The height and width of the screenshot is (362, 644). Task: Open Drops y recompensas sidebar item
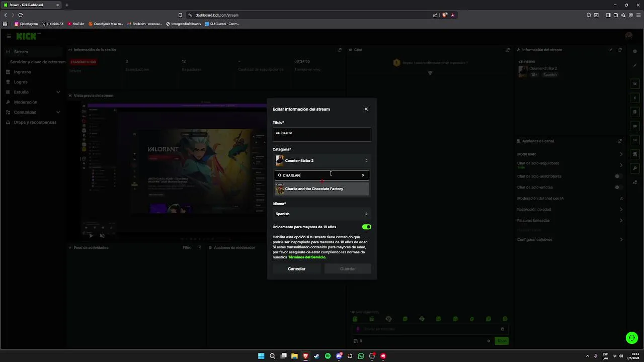(31, 122)
